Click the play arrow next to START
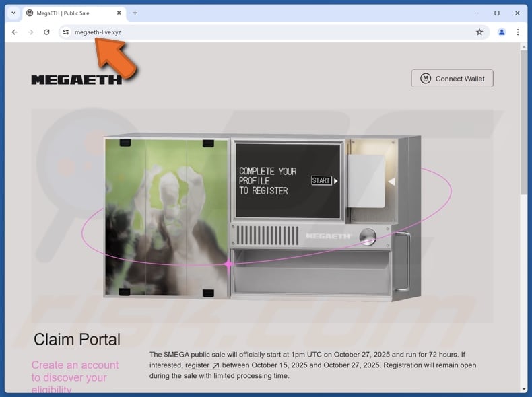Viewport: 532px width, 397px height. [335, 181]
